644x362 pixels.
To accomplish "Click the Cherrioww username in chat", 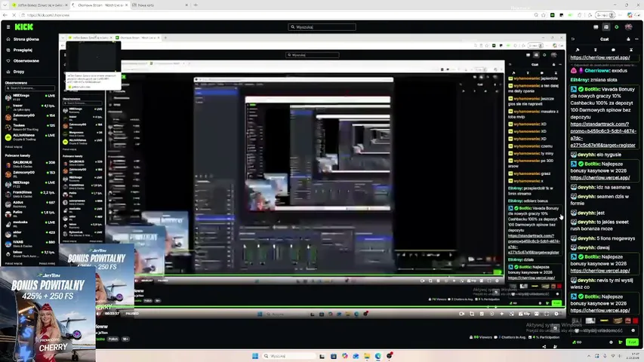I will point(597,71).
